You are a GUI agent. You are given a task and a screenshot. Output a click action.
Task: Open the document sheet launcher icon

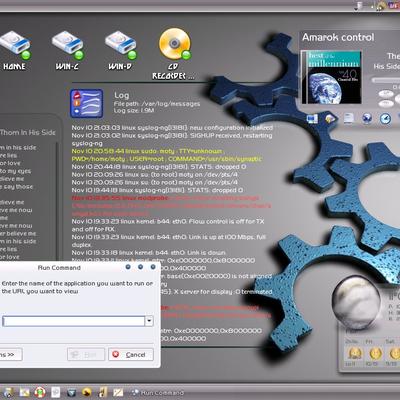pyautogui.click(x=348, y=118)
